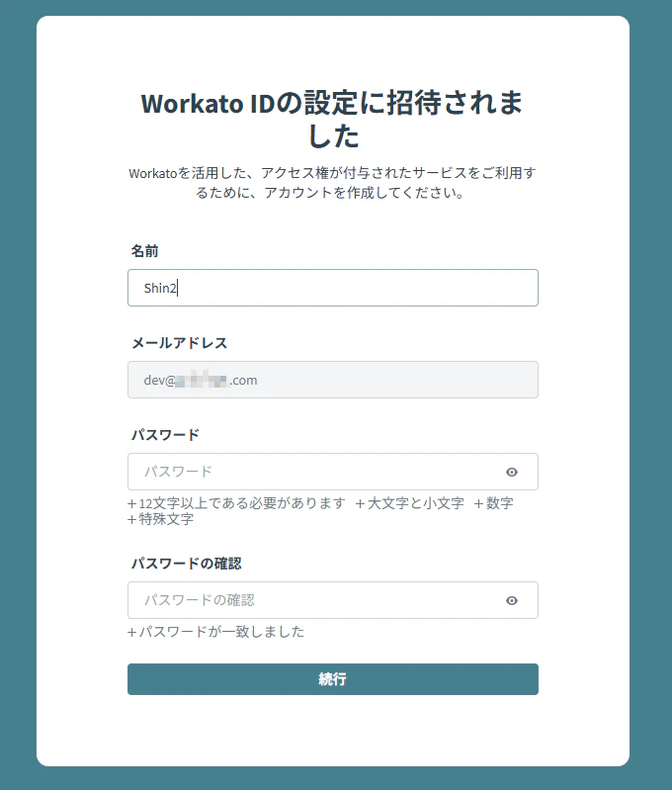Click the パスワード label above the field
672x790 pixels.
point(165,435)
